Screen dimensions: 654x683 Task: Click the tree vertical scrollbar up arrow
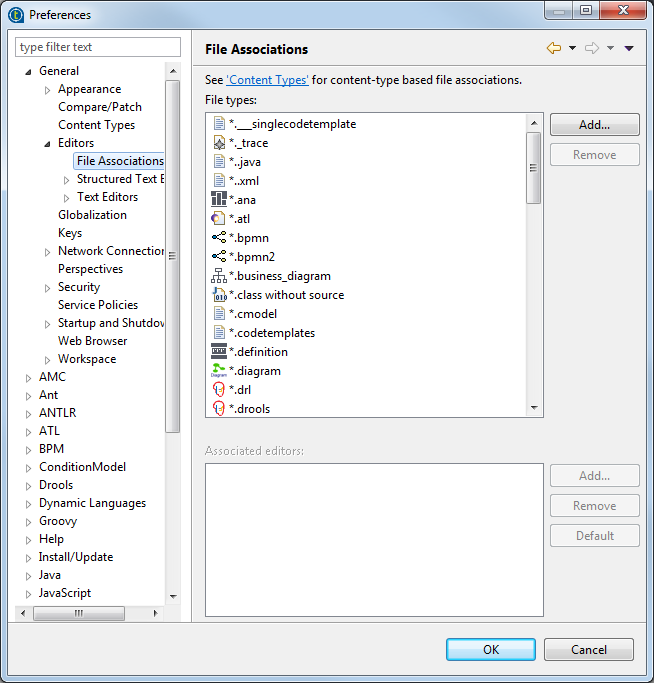point(173,71)
